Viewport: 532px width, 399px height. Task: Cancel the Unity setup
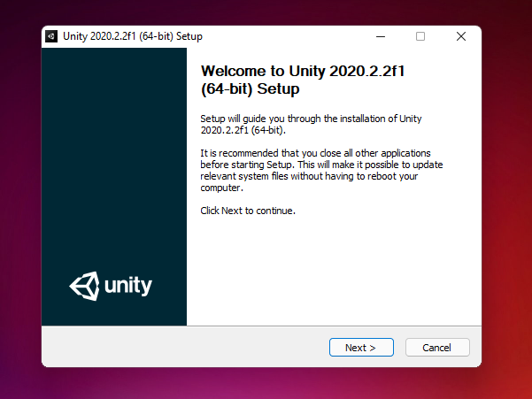[x=437, y=347]
